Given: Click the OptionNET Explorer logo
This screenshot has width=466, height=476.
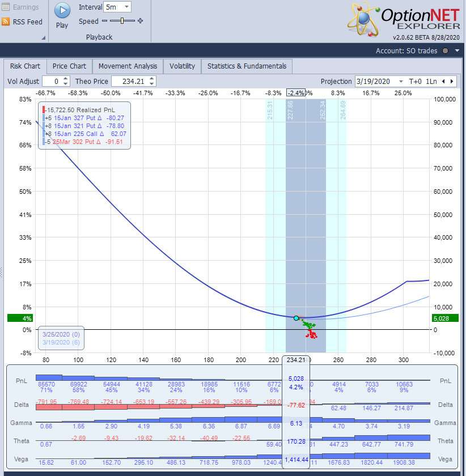Looking at the screenshot, I should (404, 19).
